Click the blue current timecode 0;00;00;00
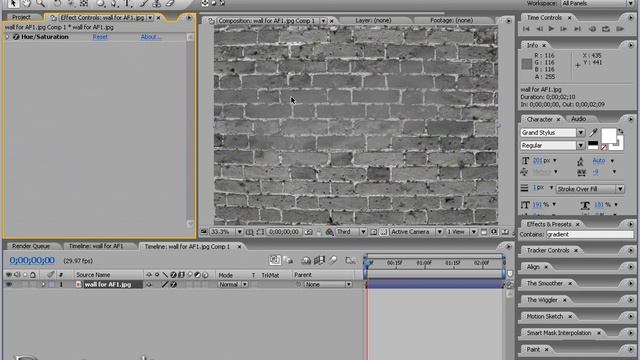The width and height of the screenshot is (640, 360). [x=32, y=260]
